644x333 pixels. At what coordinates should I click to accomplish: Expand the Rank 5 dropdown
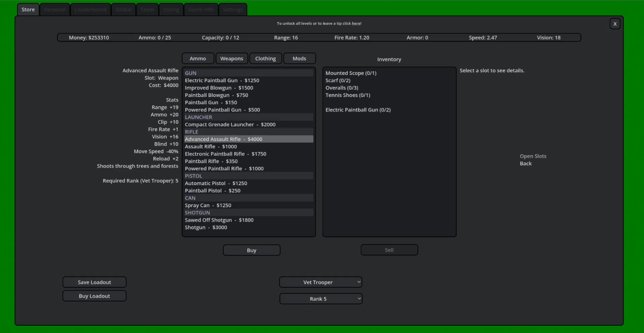pyautogui.click(x=321, y=299)
